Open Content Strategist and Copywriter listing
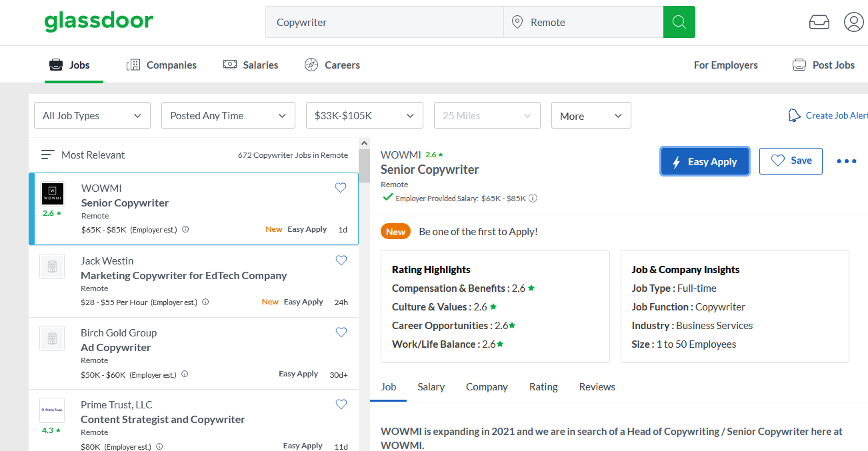Screen dimensions: 868x451 coord(163,419)
